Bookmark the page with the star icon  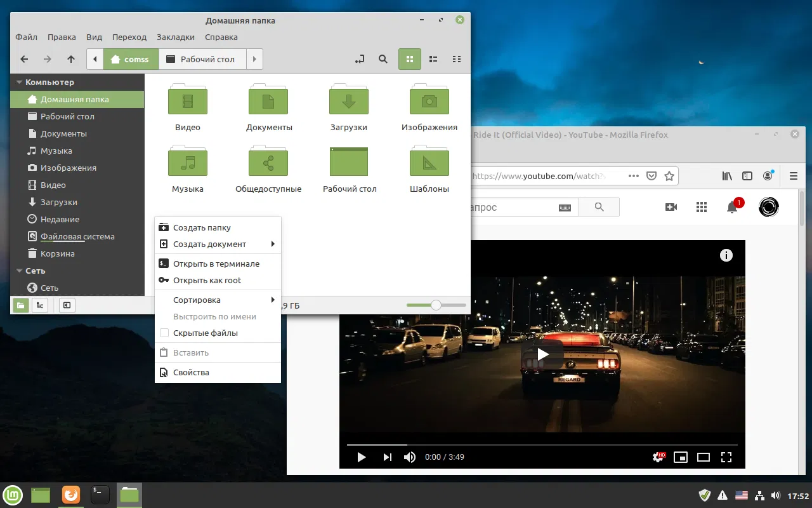click(669, 176)
